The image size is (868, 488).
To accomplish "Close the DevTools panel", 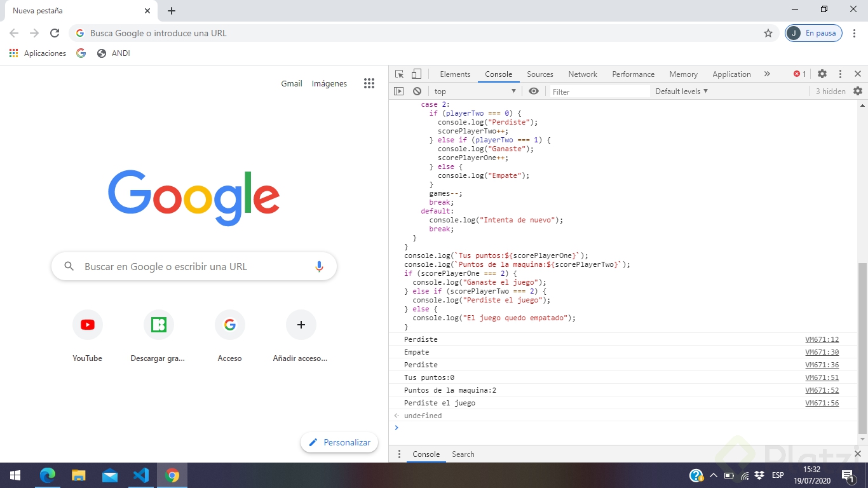I will point(858,74).
